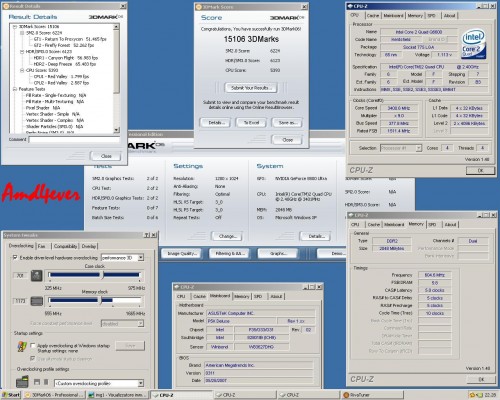Click the delete overclocking profile trash icon
500x400 pixels.
click(46, 382)
